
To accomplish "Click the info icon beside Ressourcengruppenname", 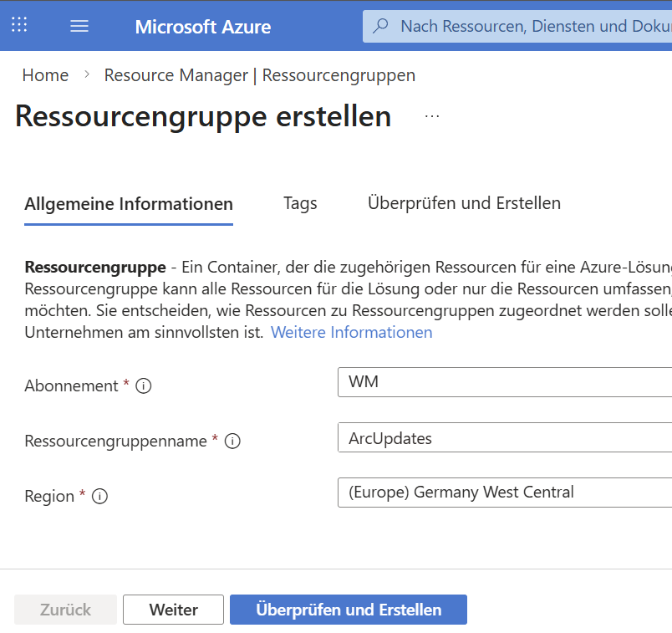I will (232, 441).
